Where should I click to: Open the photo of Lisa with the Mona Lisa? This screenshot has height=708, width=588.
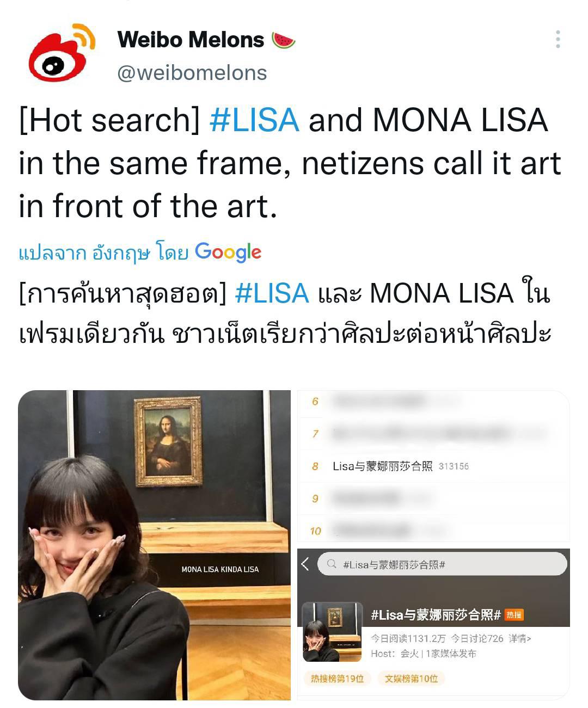click(x=155, y=545)
